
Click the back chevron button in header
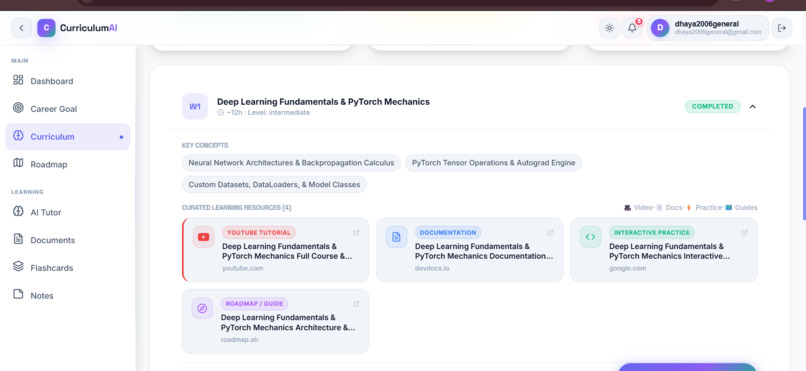pos(21,28)
